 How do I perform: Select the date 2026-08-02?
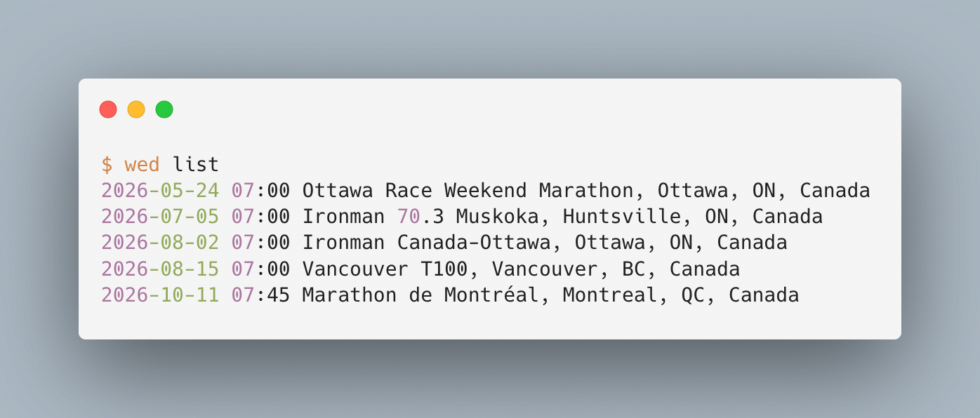(x=160, y=243)
